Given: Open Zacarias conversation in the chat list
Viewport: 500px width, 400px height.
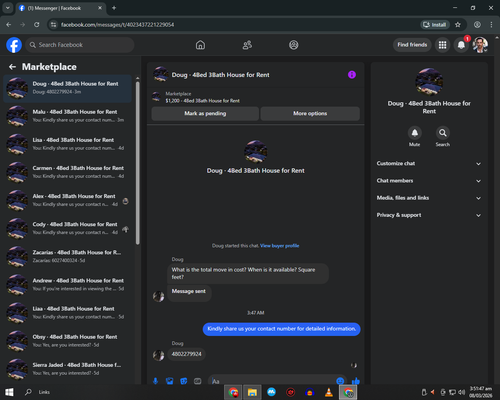Looking at the screenshot, I should point(67,257).
